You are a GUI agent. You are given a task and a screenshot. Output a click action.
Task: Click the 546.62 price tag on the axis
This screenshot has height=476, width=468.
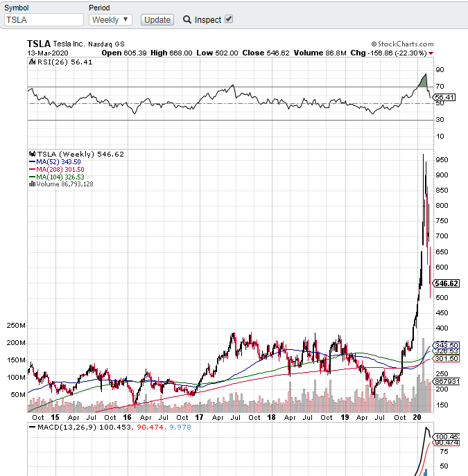[x=446, y=283]
